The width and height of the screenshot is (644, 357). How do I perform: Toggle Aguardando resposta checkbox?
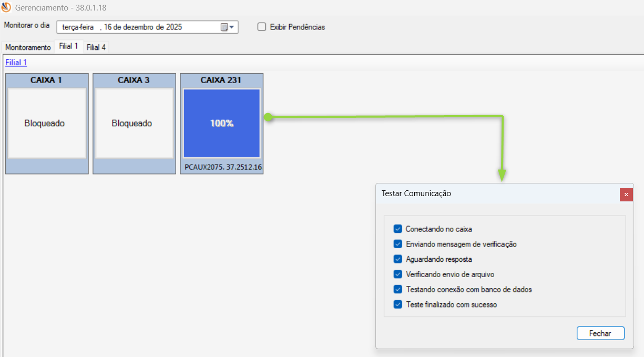(397, 259)
